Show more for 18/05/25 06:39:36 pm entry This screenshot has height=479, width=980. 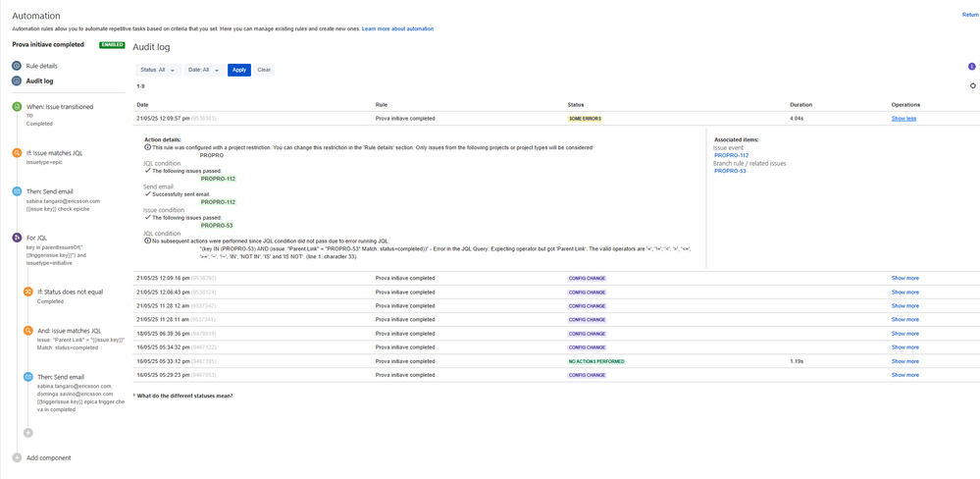905,334
